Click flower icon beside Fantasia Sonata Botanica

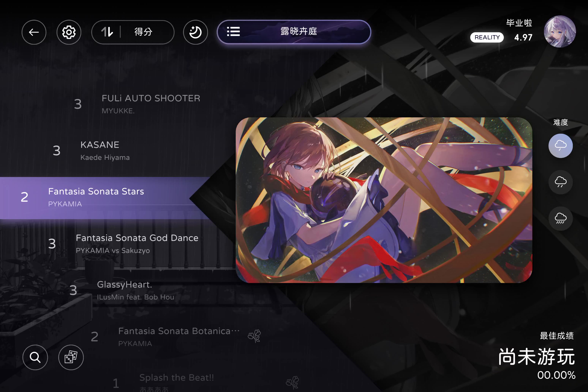pyautogui.click(x=254, y=336)
